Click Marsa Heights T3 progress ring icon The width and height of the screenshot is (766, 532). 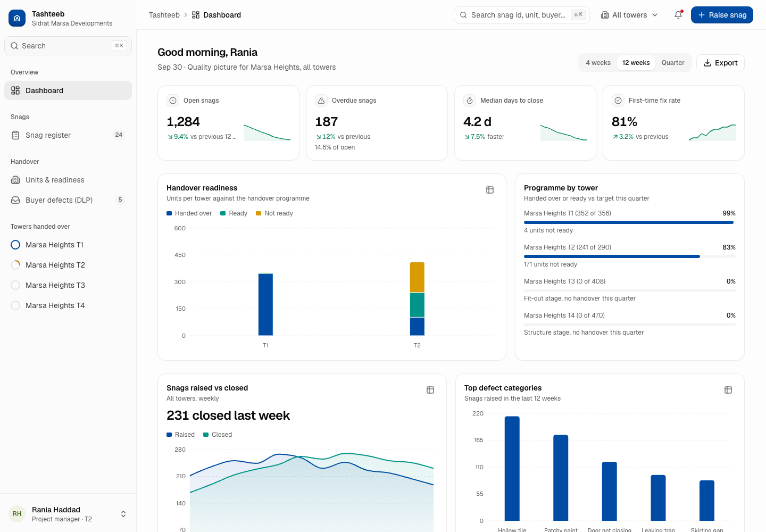15,285
